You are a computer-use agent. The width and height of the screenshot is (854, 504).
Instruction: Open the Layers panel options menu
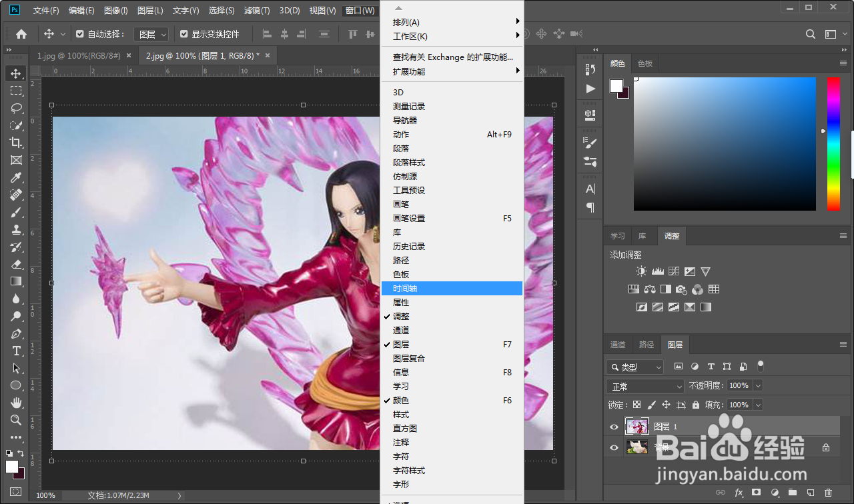coord(843,345)
